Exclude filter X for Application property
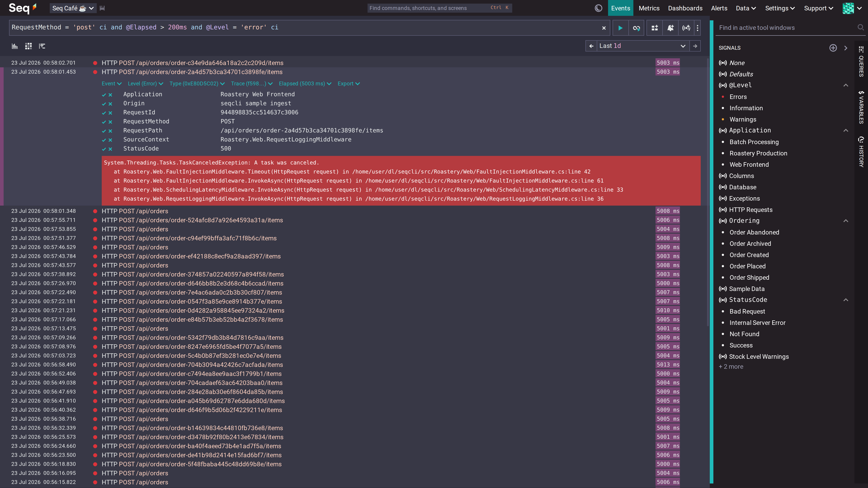This screenshot has width=868, height=488. pos(110,95)
